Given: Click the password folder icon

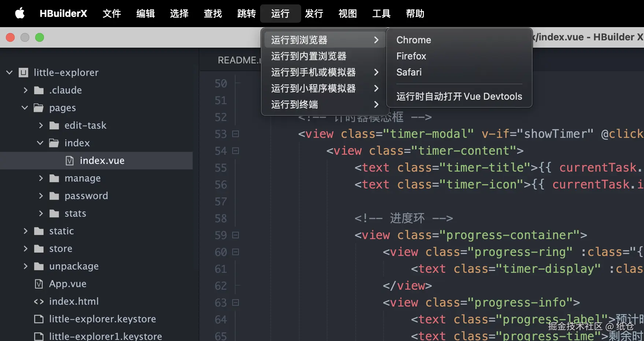Looking at the screenshot, I should coord(54,196).
